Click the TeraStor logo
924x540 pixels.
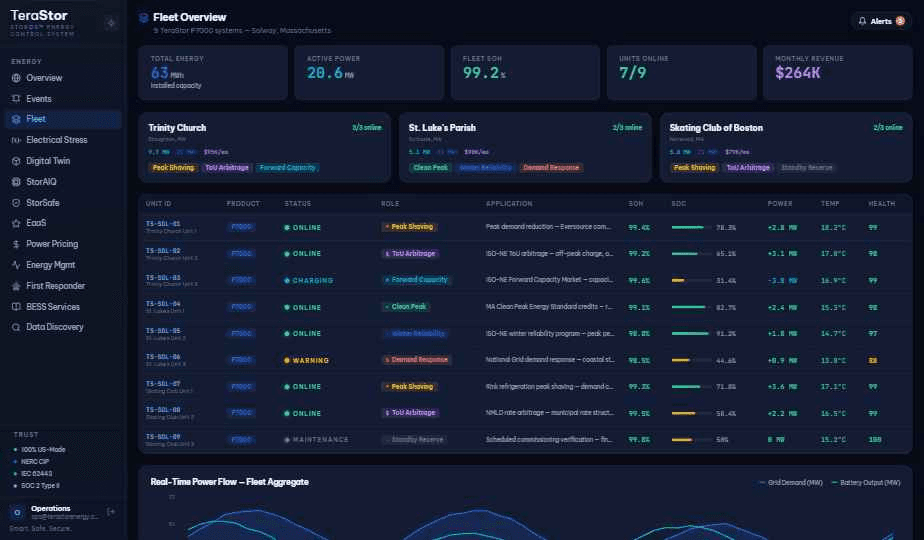click(x=39, y=15)
